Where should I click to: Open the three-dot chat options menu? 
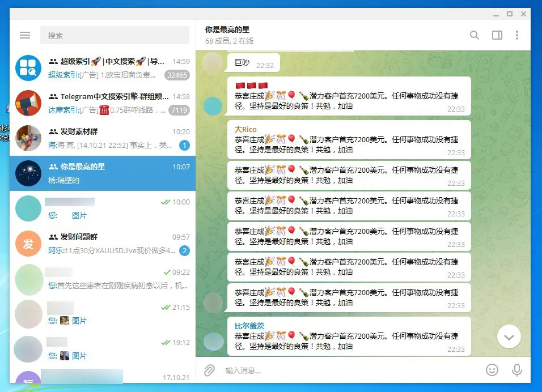[x=516, y=35]
